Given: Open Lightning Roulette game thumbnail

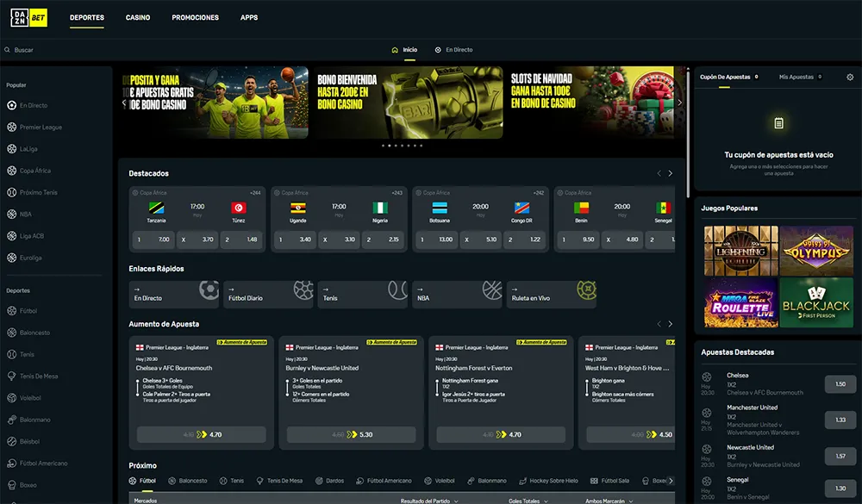Looking at the screenshot, I should pyautogui.click(x=740, y=251).
